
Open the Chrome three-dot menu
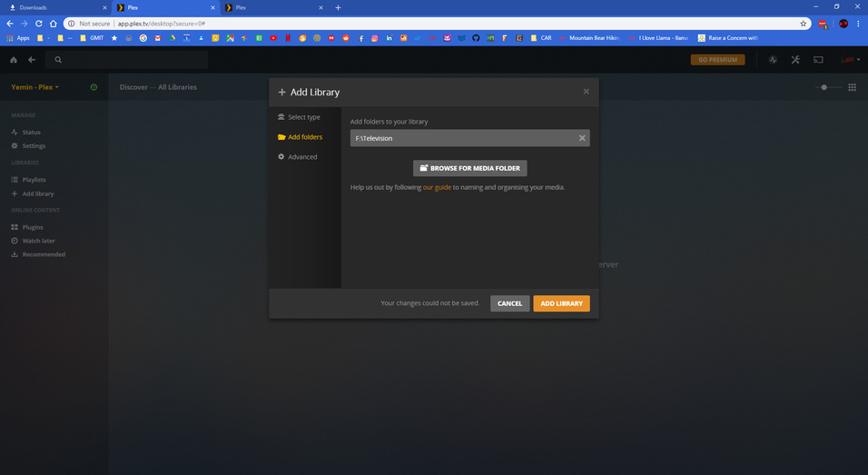click(x=859, y=24)
